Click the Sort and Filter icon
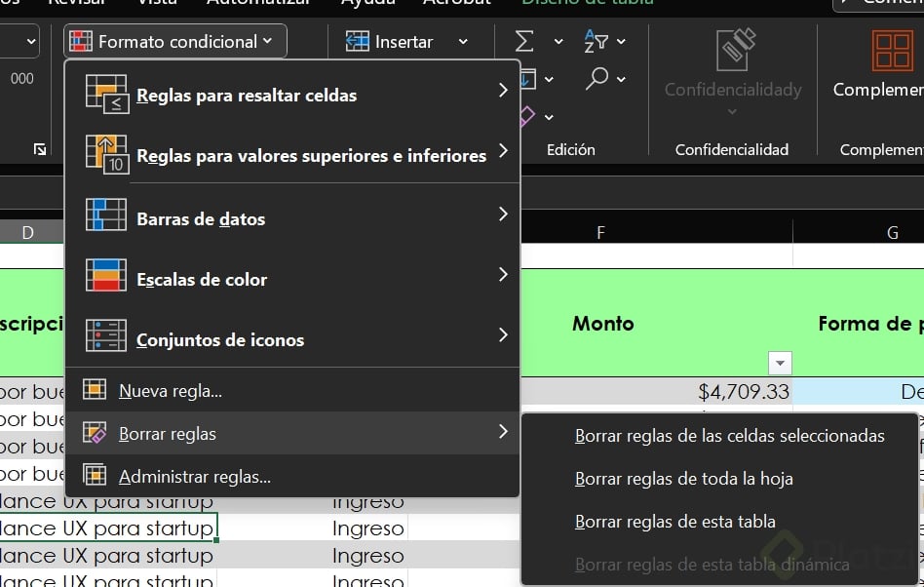The height and width of the screenshot is (587, 924). click(596, 41)
